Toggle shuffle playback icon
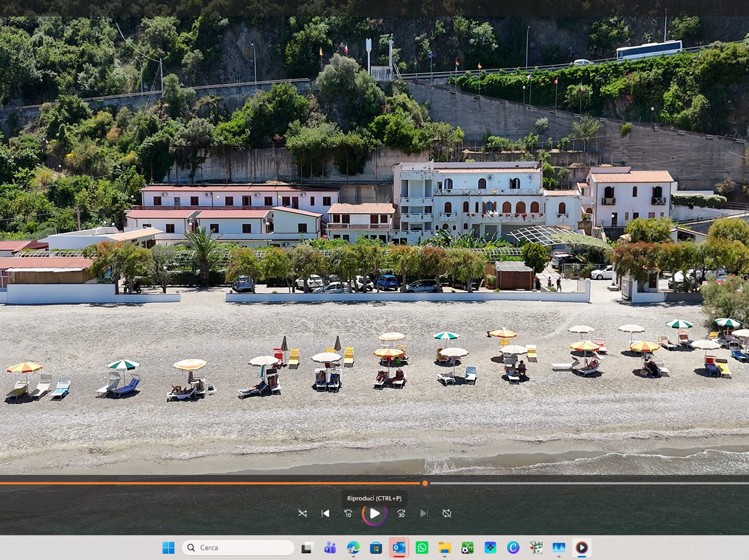Viewport: 749px width, 560px height. coord(302,514)
